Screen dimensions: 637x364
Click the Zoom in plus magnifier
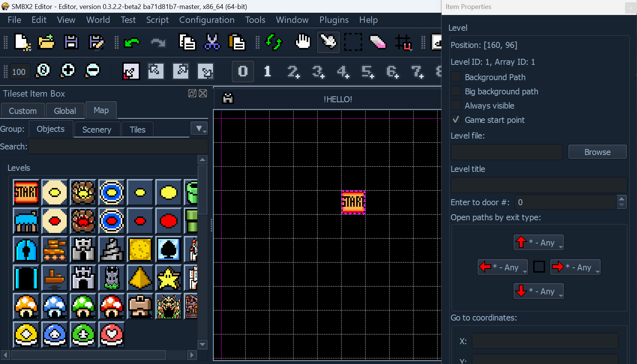(68, 70)
